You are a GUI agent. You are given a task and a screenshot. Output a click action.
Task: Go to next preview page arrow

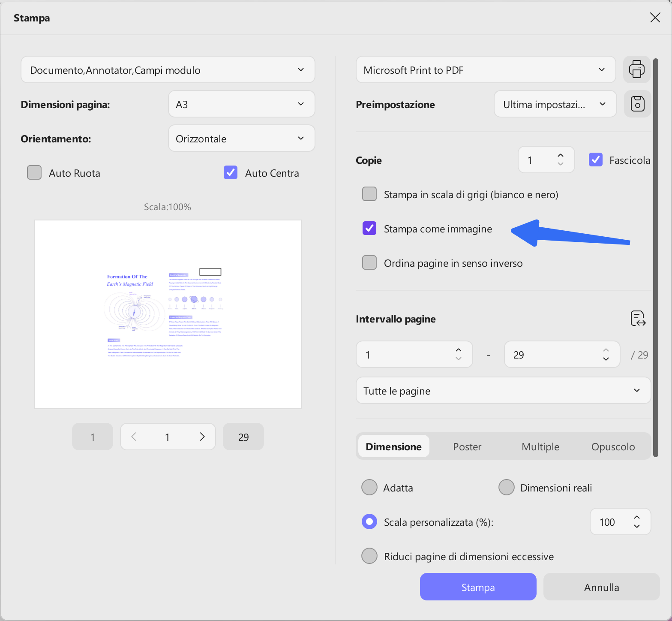click(202, 437)
